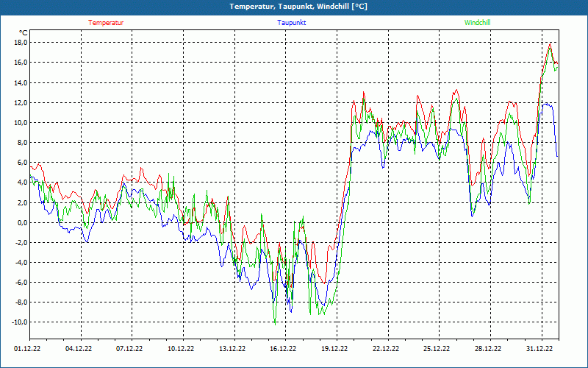Select the 6,0 y-axis value
588x368 pixels.
click(22, 162)
